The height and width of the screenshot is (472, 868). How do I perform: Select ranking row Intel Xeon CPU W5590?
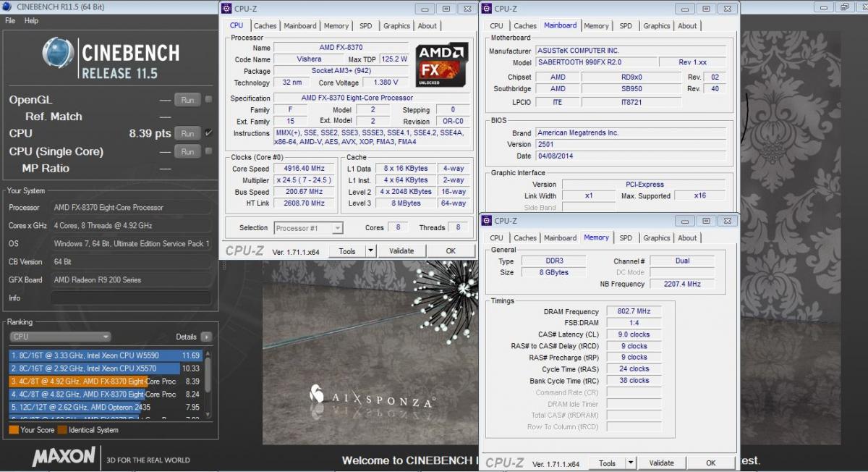click(x=106, y=355)
